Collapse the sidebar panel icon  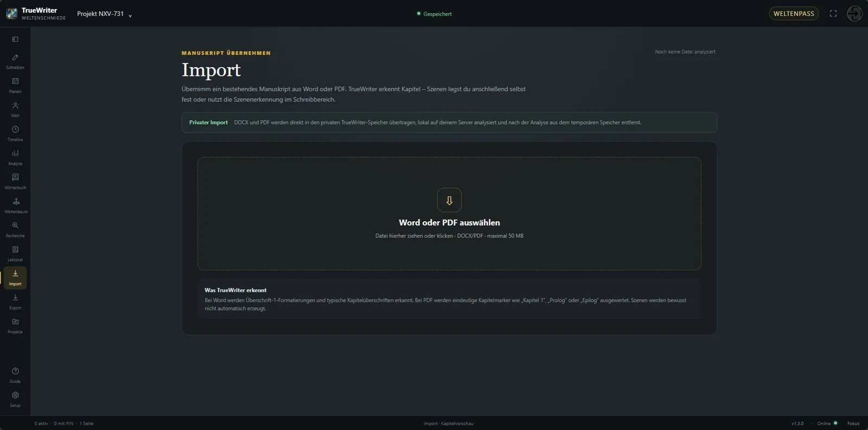tap(15, 39)
